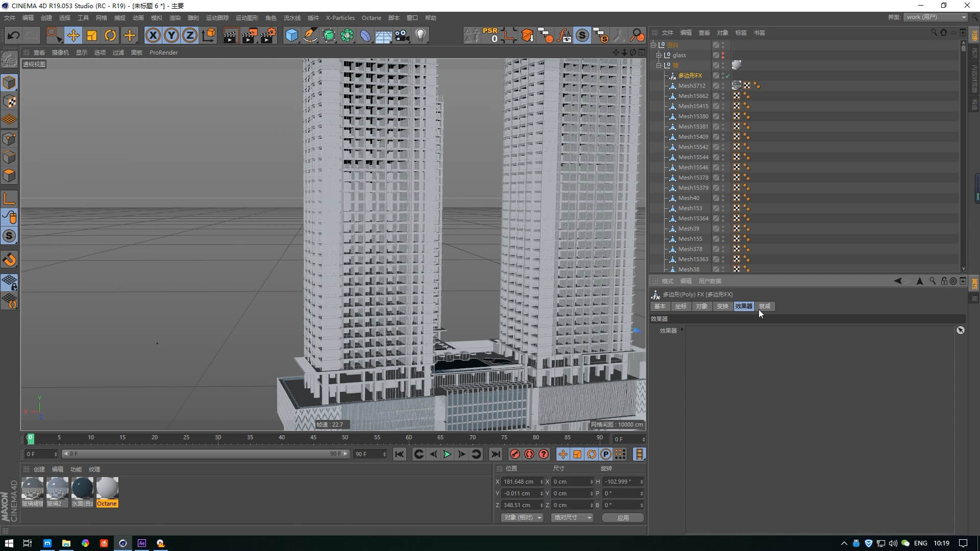980x551 pixels.
Task: Open Edit Render Settings icon
Action: 268,35
